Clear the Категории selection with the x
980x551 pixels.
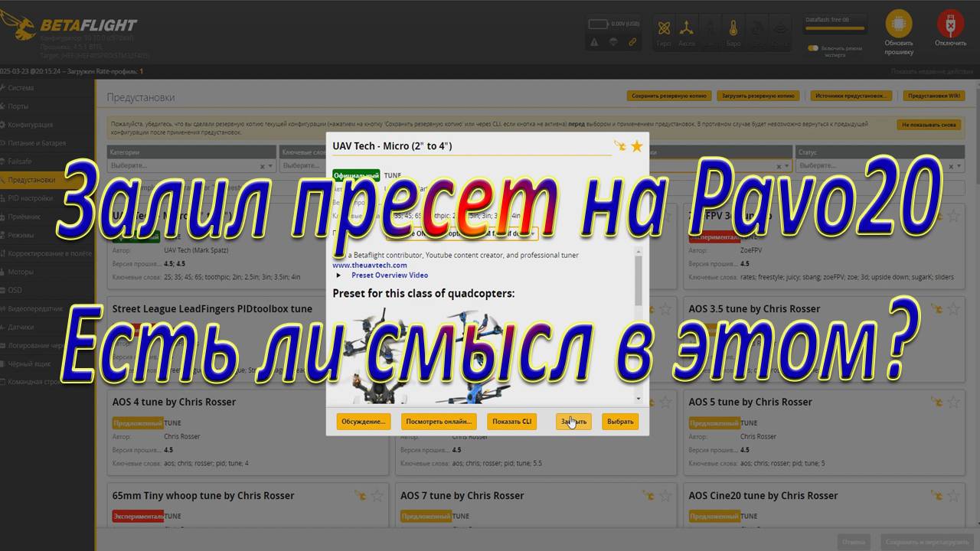(262, 166)
